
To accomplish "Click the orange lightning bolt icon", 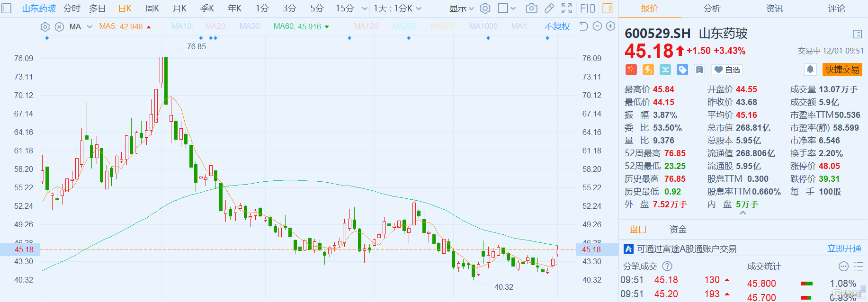I will click(x=648, y=70).
